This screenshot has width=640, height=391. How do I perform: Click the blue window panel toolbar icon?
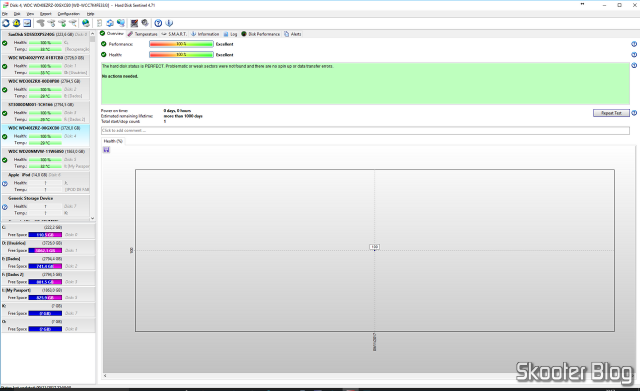[x=27, y=23]
